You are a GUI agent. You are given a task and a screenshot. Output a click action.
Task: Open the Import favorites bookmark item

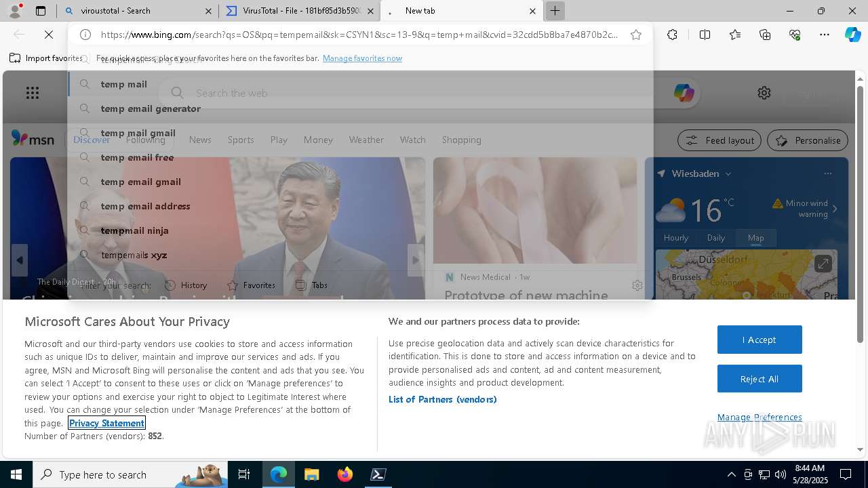[x=46, y=58]
